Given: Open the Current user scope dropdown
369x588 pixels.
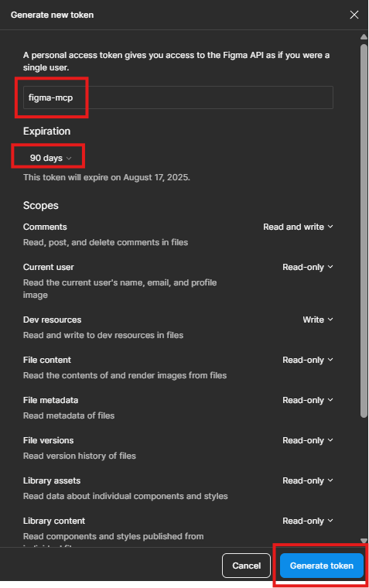Looking at the screenshot, I should (308, 267).
